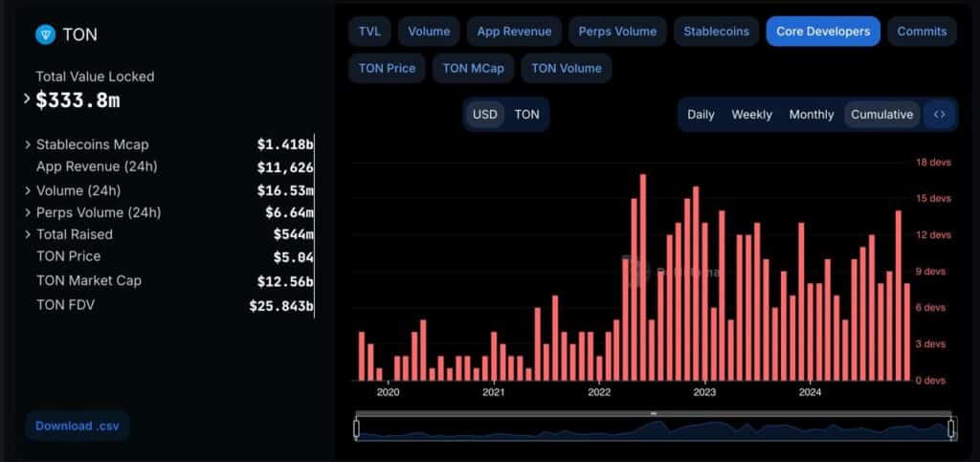Click the $6.64m perps volume value
This screenshot has height=462, width=980.
click(x=289, y=212)
